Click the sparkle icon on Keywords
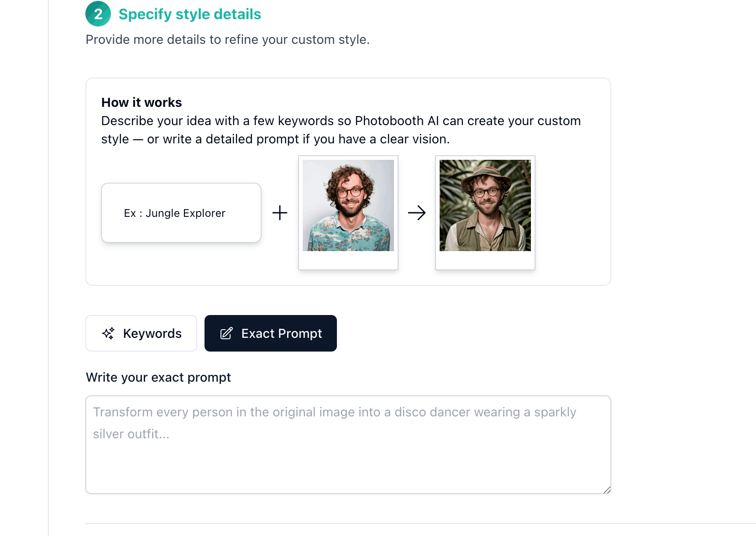756x536 pixels. point(108,333)
